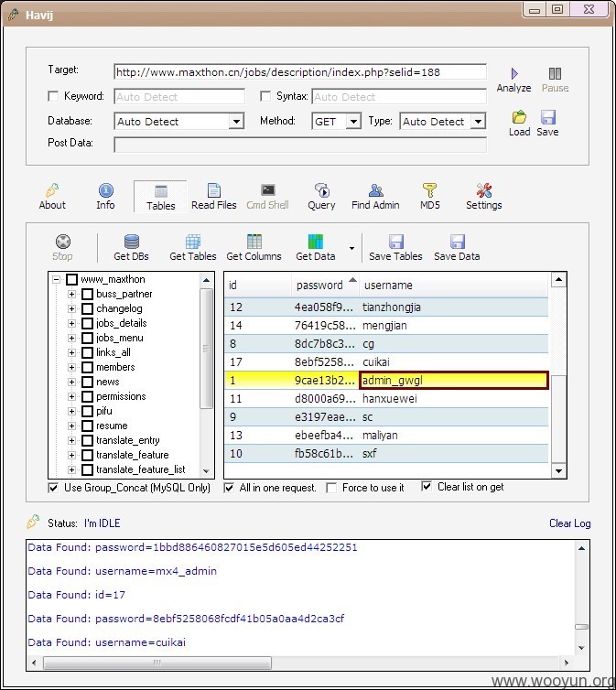Click log line username=mx4_admin

[123, 571]
